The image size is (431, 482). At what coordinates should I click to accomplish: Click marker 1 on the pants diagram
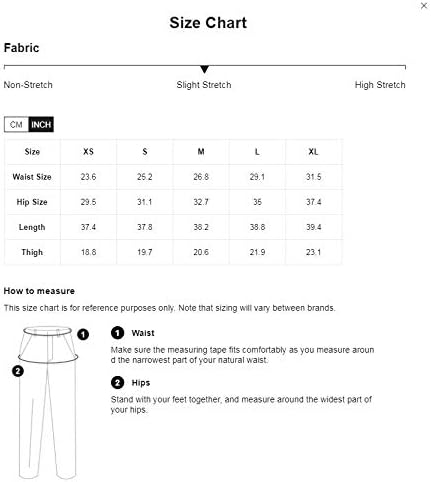[x=83, y=334]
